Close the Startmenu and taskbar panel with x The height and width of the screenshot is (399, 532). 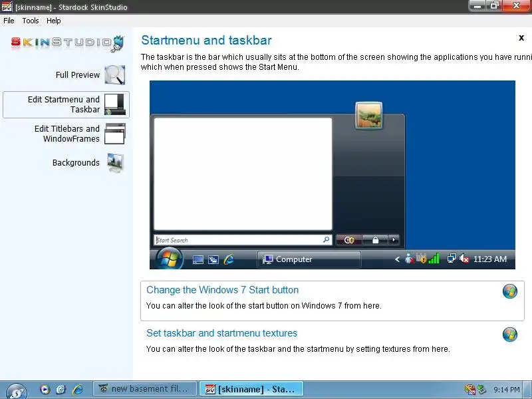521,38
